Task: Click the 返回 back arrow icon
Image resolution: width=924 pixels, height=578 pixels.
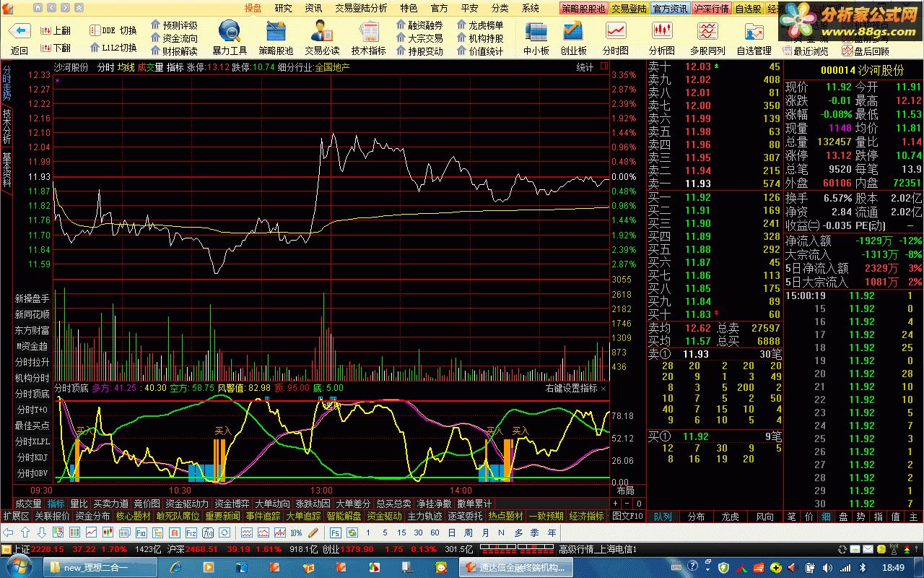Action: 19,32
